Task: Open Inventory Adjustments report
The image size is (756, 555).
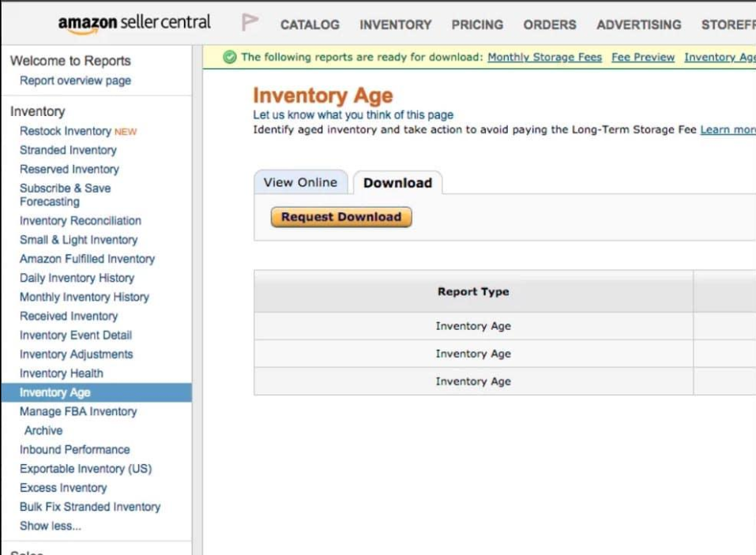Action: coord(76,354)
